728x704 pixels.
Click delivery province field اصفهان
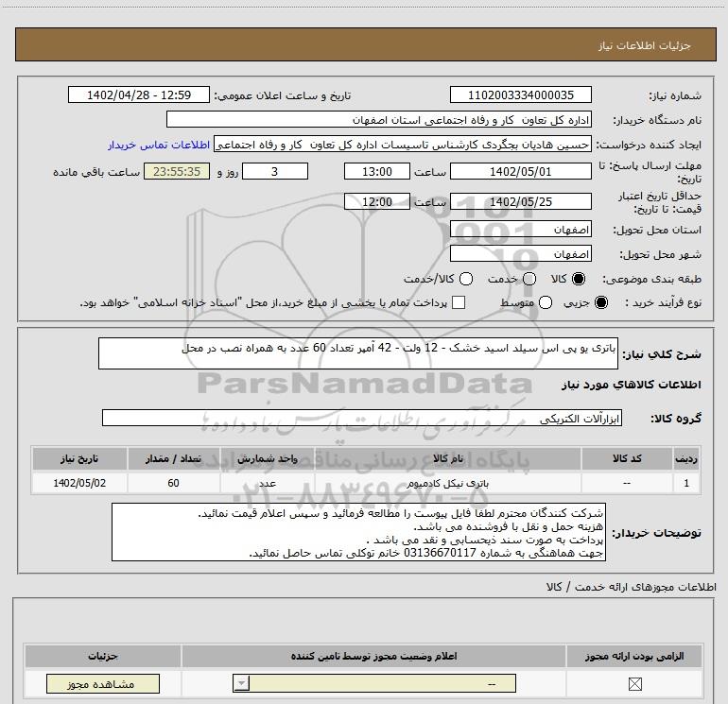point(520,230)
